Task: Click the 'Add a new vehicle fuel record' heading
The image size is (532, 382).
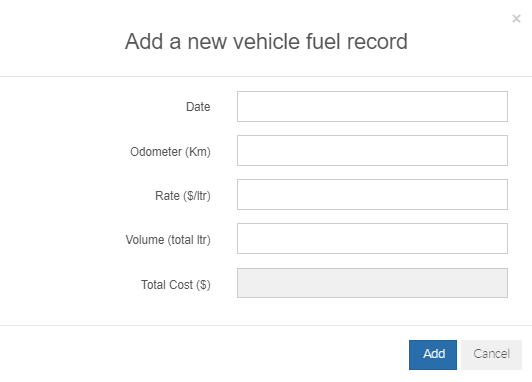Action: click(266, 41)
